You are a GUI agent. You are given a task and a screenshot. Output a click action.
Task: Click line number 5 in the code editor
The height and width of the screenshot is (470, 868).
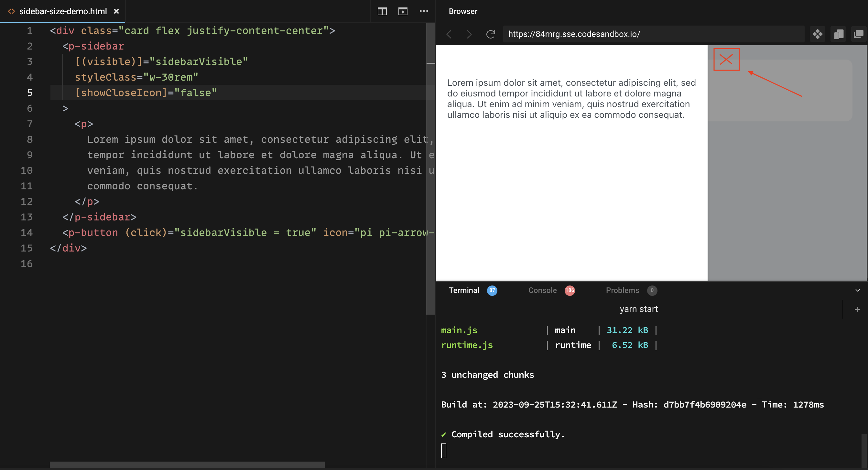[30, 93]
